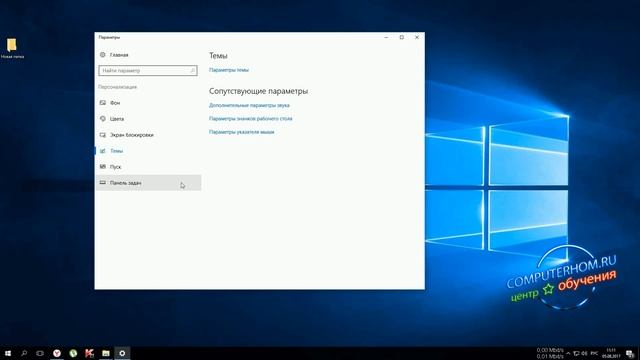The image size is (640, 360).
Task: Open taskbar search magnifier
Action: 24,353
